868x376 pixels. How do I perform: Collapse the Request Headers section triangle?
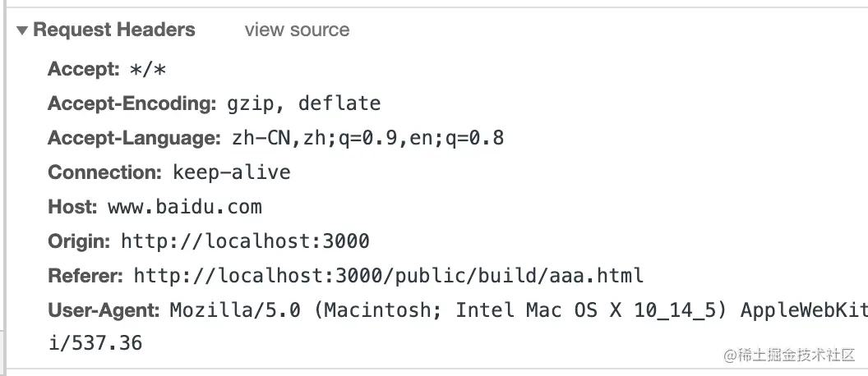(x=22, y=30)
